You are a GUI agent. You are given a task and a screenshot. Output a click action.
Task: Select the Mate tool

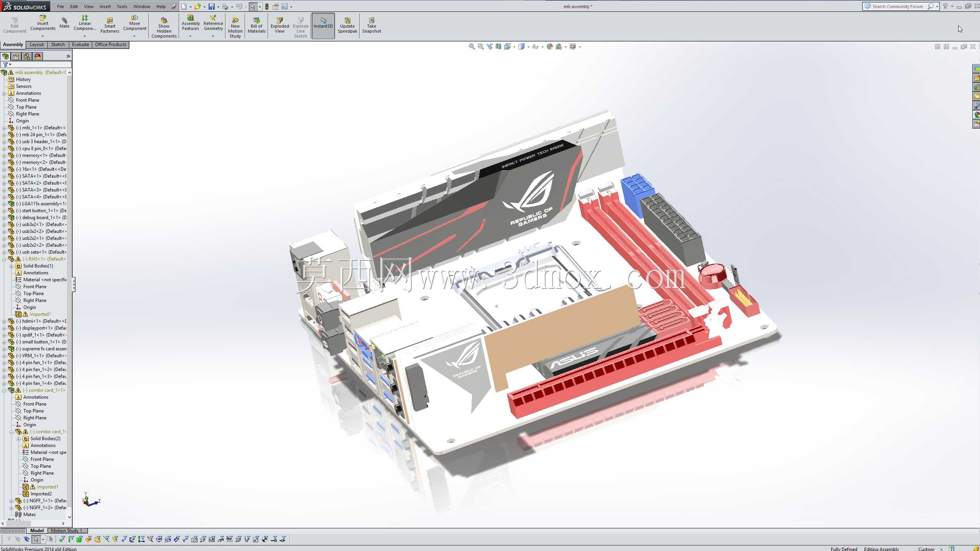click(64, 23)
